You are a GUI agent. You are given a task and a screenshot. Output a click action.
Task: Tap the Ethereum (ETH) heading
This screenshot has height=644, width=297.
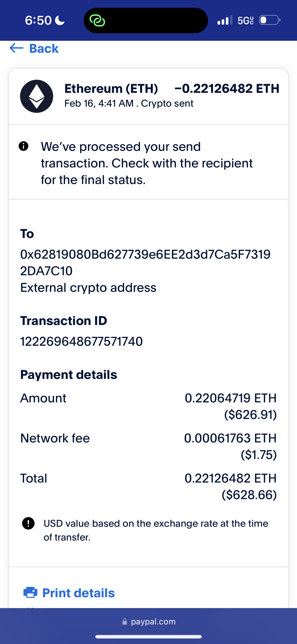111,88
